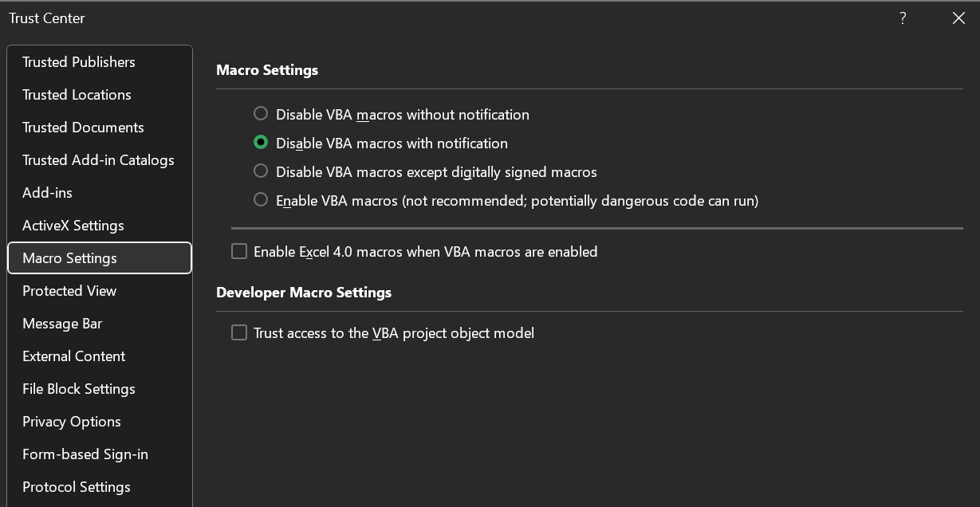
Task: Check Trust access to VBA project object model
Action: (239, 332)
